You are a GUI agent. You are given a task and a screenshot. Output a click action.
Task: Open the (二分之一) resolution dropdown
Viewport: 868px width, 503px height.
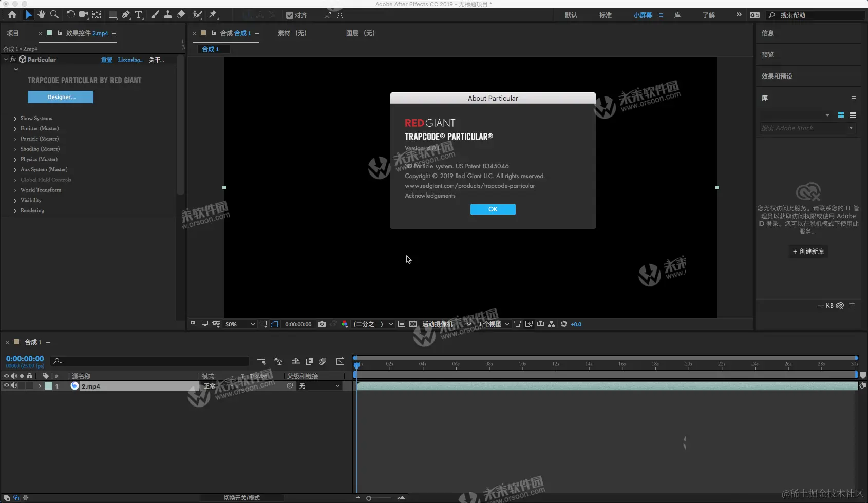pos(373,324)
